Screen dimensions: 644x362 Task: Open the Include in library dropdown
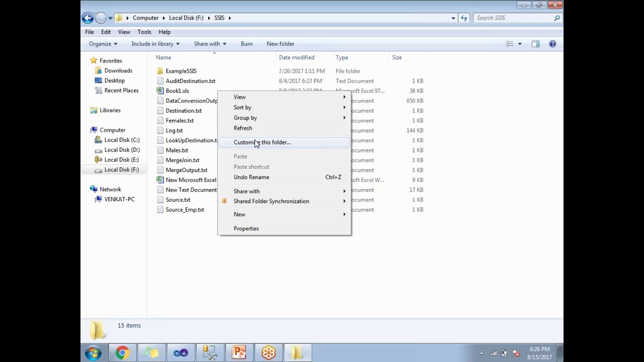click(x=155, y=44)
